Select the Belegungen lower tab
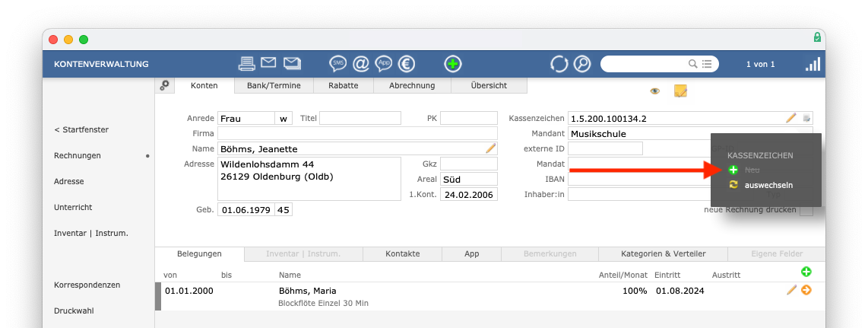Screen dimensions: 868x328 [199, 253]
